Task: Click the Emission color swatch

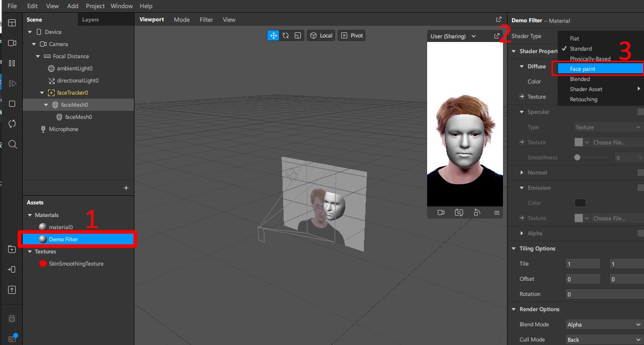Action: click(x=580, y=203)
